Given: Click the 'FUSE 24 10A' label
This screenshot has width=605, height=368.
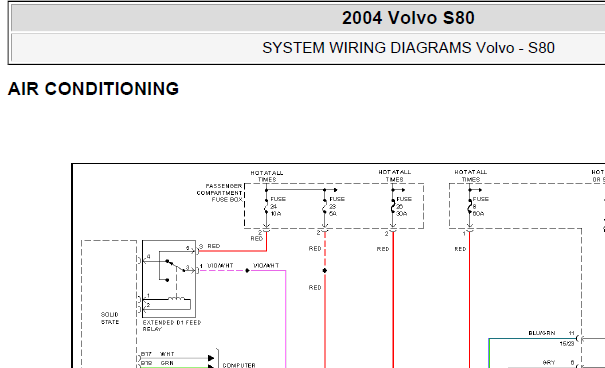Looking at the screenshot, I should [277, 206].
